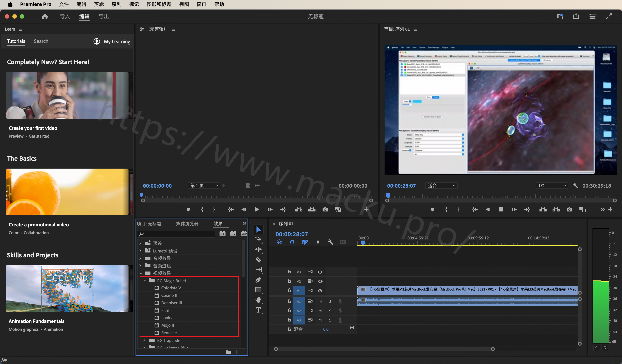Solo audio track A2
This screenshot has width=622, height=364.
(x=330, y=311)
